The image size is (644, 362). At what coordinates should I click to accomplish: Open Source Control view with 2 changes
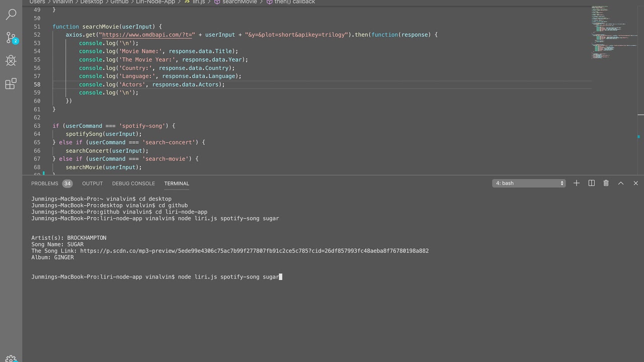coord(11,38)
